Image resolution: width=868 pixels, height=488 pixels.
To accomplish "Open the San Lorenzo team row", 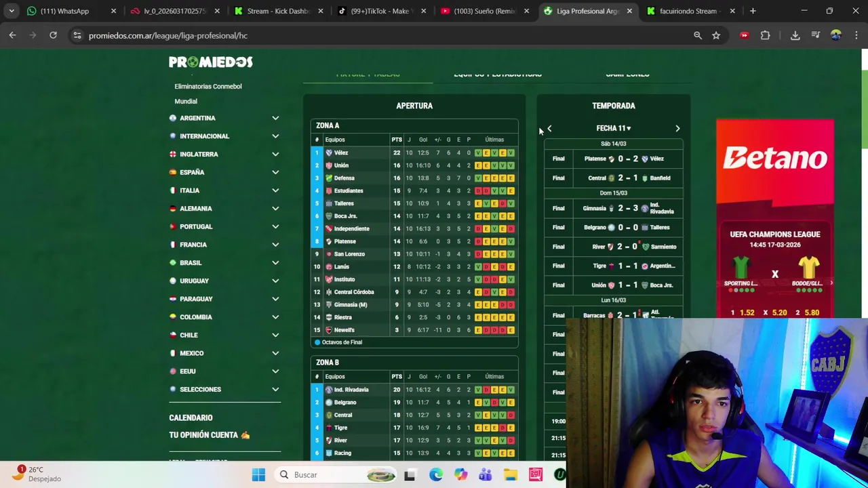I will coord(414,254).
